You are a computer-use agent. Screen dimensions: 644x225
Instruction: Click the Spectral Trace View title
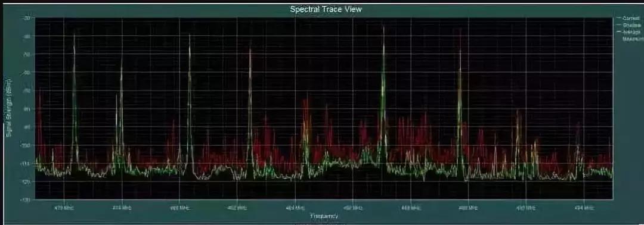326,9
